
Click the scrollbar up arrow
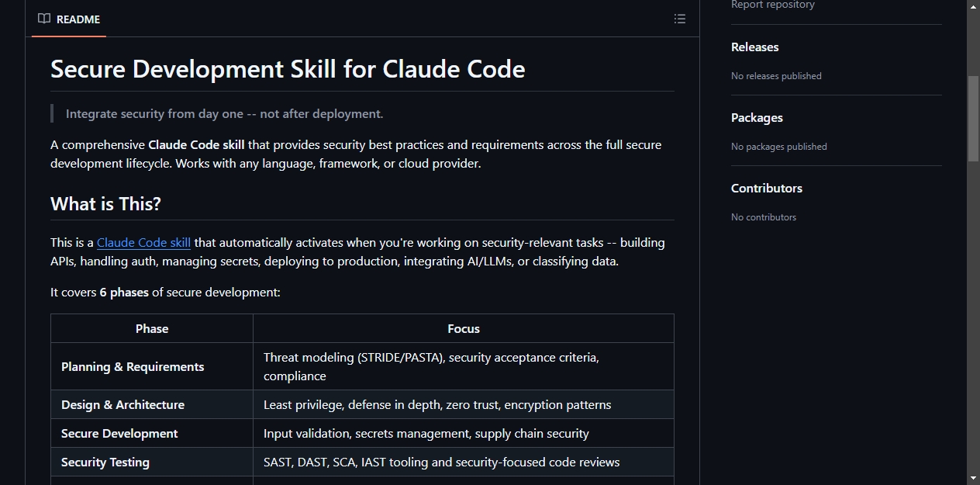pos(973,6)
